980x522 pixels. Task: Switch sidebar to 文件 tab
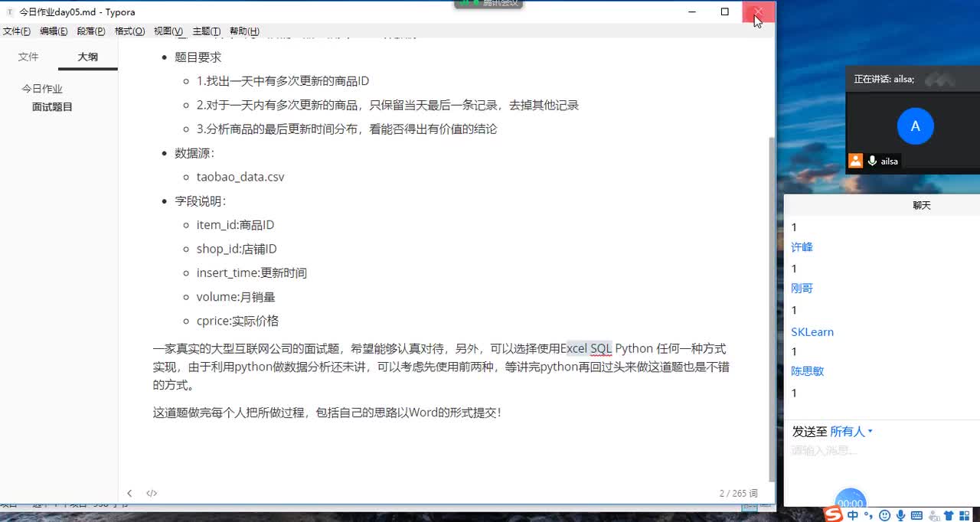click(x=28, y=57)
